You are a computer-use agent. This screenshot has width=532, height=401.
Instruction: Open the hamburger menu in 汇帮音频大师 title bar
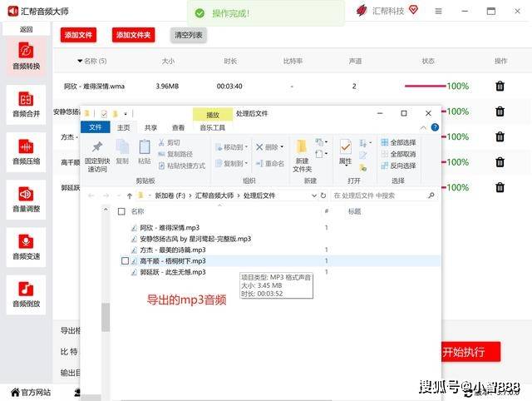click(438, 11)
